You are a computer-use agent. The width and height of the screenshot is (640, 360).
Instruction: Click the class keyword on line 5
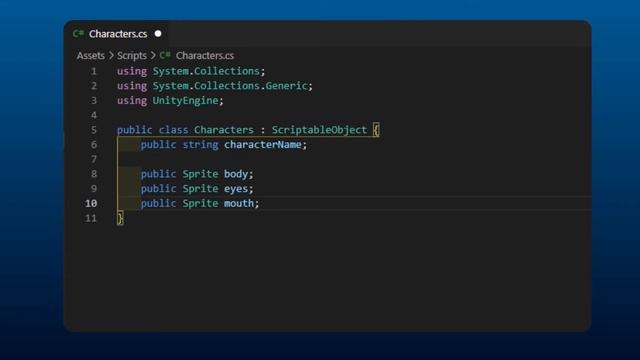coord(173,130)
